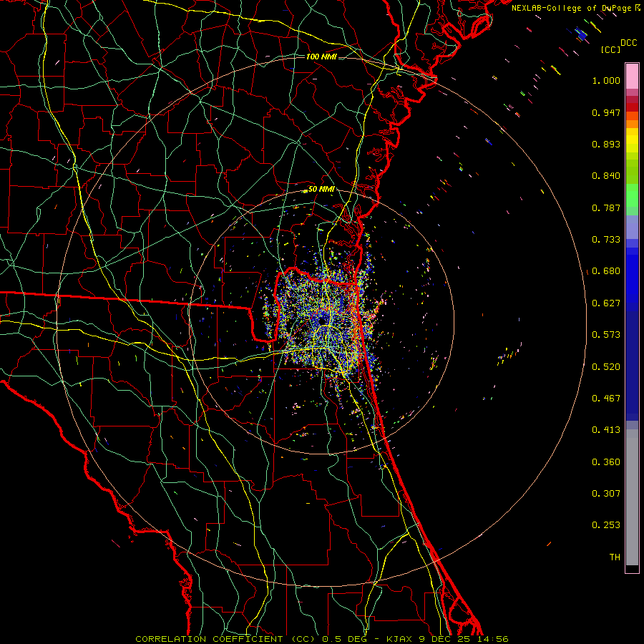Click the pink swatch at top of color bar
Image resolution: width=644 pixels, height=644 pixels.
(x=632, y=76)
